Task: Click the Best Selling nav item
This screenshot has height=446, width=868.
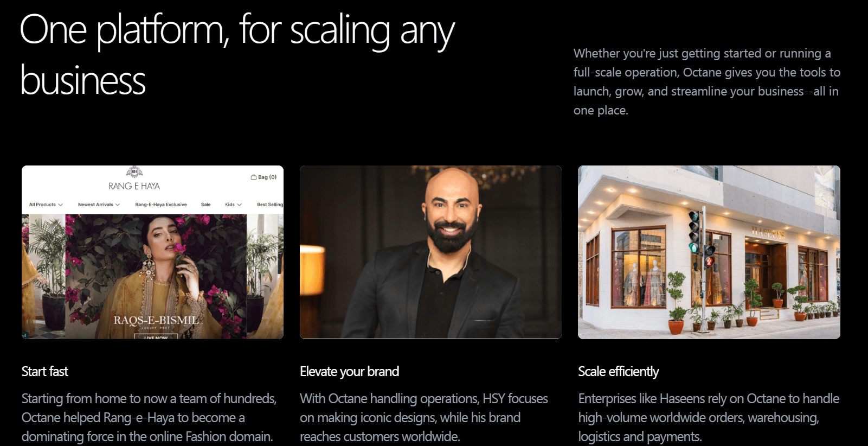Action: click(x=270, y=205)
